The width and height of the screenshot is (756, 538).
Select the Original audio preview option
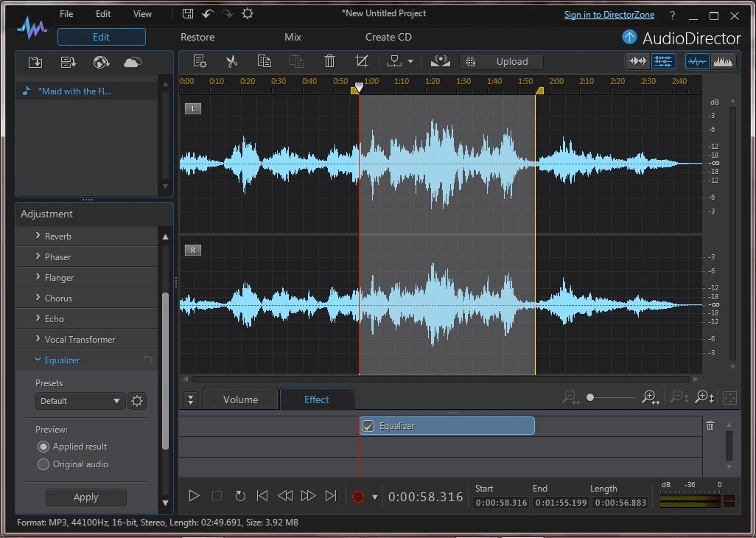[x=43, y=464]
